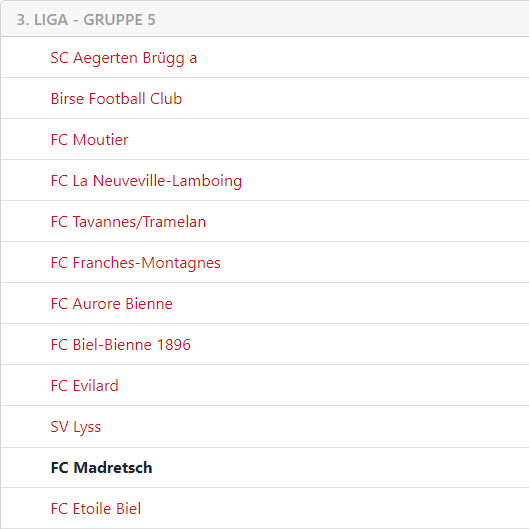Click the word 'Club' in Birse Football Club
This screenshot has width=529, height=529.
[166, 99]
